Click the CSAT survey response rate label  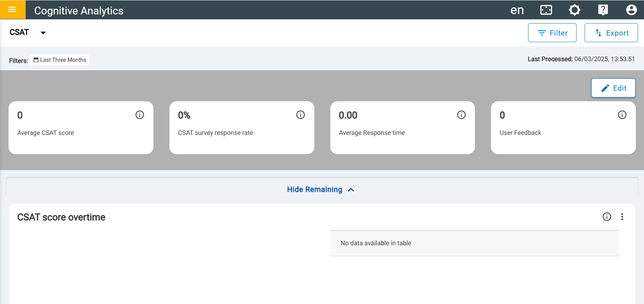(x=215, y=133)
